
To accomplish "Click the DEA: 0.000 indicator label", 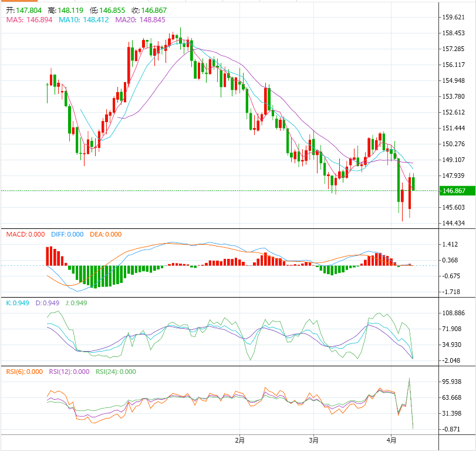I will tap(106, 234).
